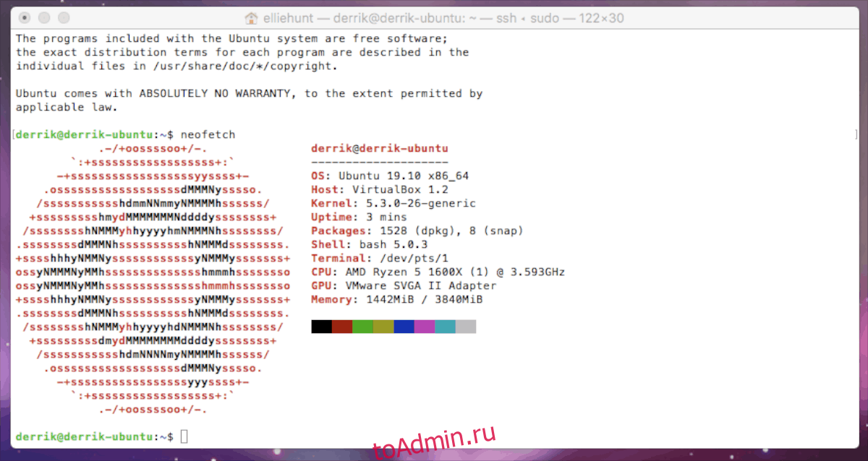Click the Kernel version line

(393, 203)
